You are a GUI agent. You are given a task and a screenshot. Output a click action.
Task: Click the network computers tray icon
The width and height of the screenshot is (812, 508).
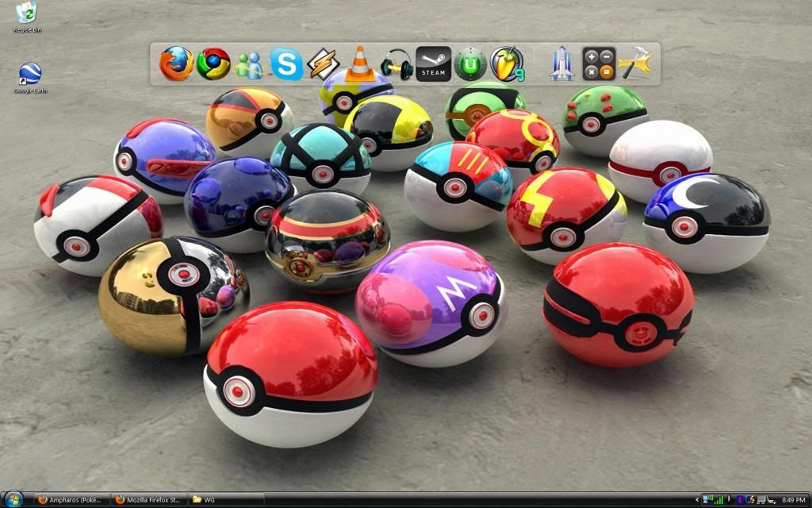pyautogui.click(x=707, y=499)
